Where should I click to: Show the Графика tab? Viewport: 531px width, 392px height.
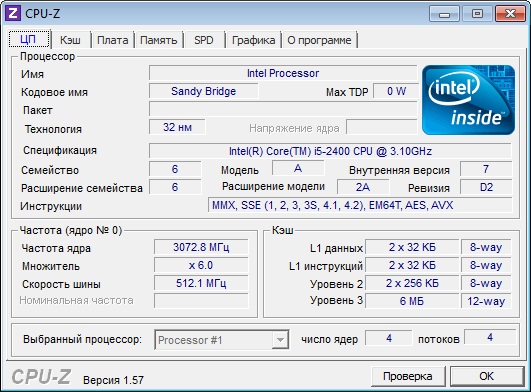coord(253,40)
